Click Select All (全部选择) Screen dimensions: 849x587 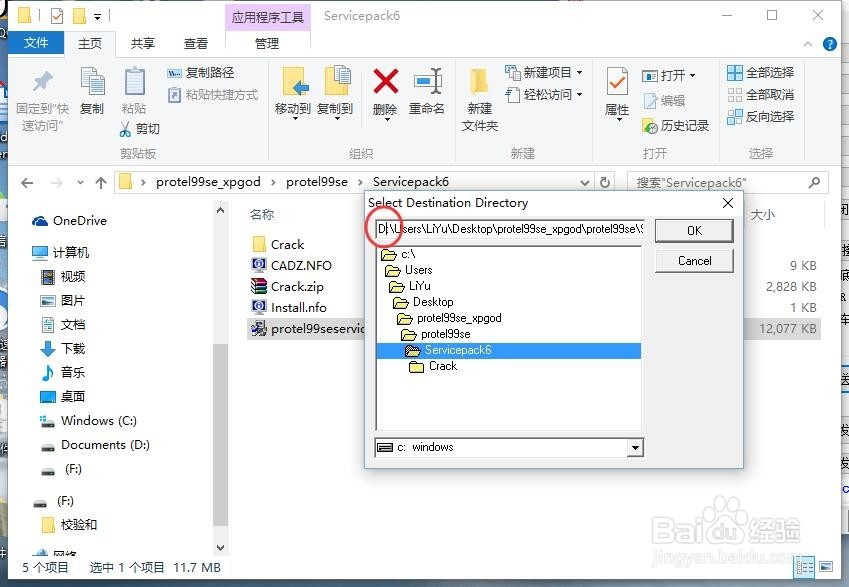tap(760, 73)
